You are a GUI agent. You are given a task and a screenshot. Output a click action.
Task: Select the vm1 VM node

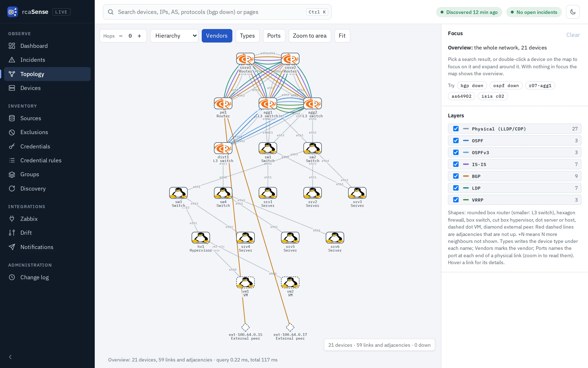point(245,282)
